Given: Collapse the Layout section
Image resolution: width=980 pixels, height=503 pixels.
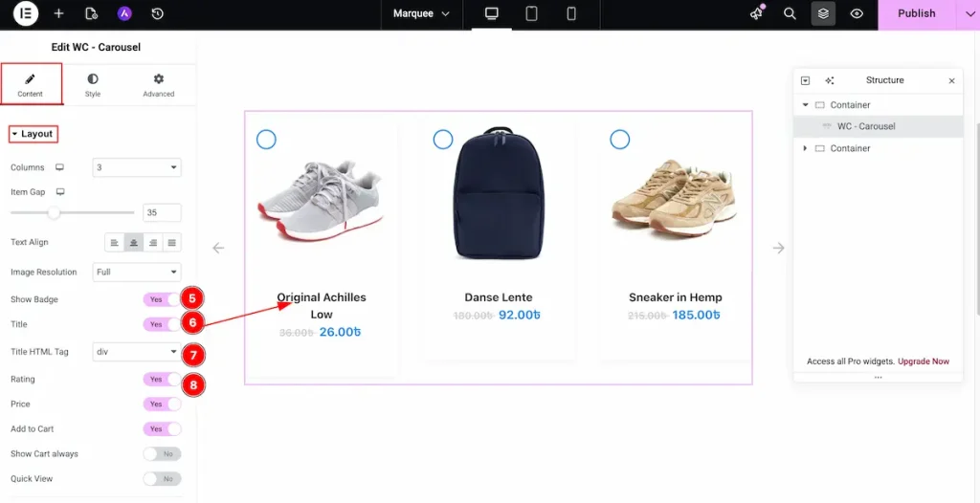Looking at the screenshot, I should coord(33,134).
